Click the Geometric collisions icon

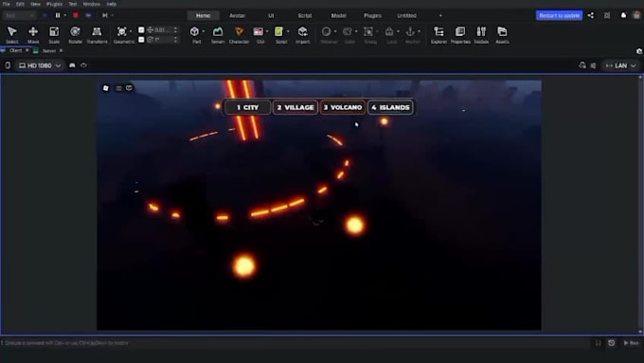point(121,31)
